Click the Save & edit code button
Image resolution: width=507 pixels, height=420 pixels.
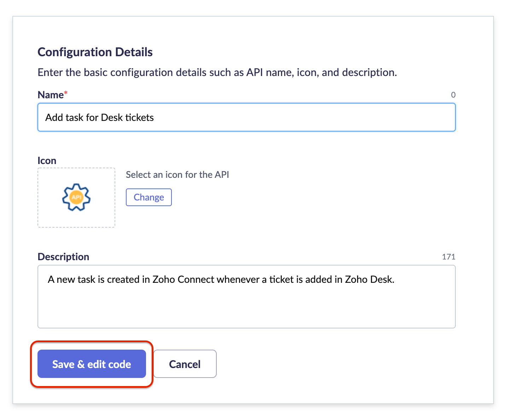tap(92, 364)
